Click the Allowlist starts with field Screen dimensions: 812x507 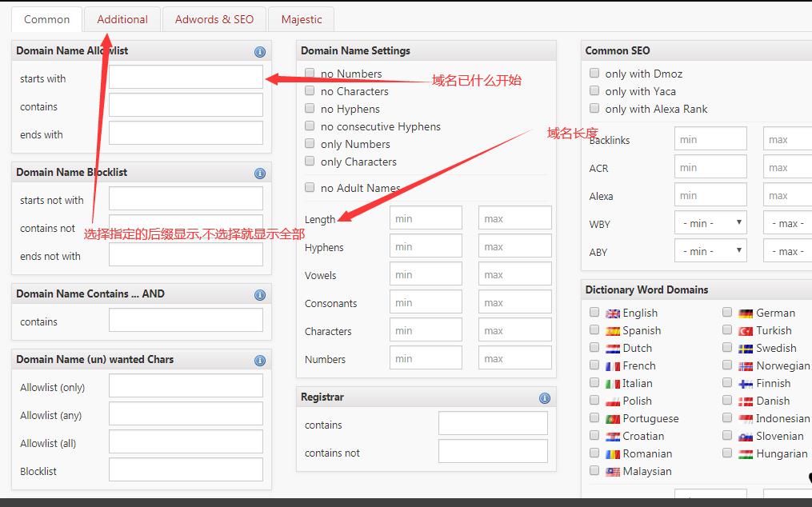click(x=186, y=78)
